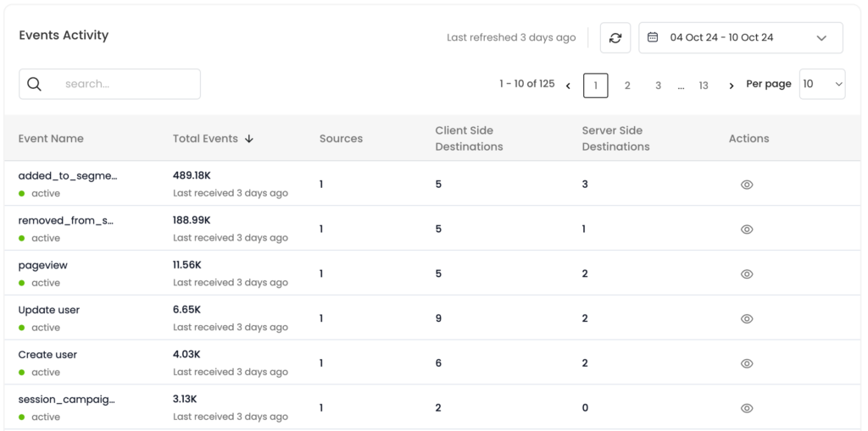
Task: Click active status under Update user
Action: 39,328
